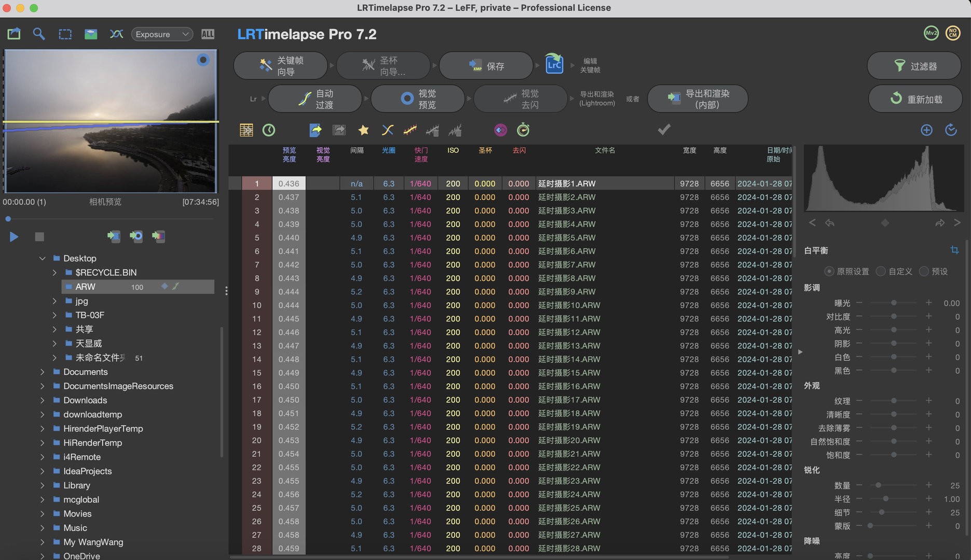
Task: Click the 重新加载 reload button
Action: coord(915,99)
